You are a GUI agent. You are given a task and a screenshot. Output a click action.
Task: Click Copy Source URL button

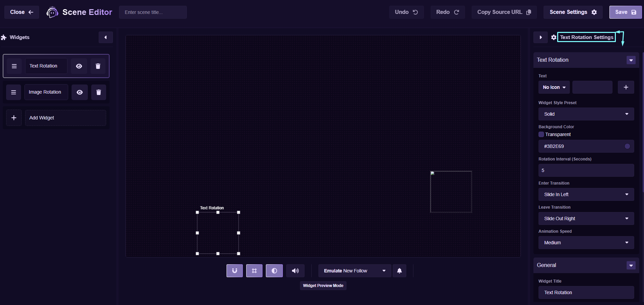(x=504, y=12)
